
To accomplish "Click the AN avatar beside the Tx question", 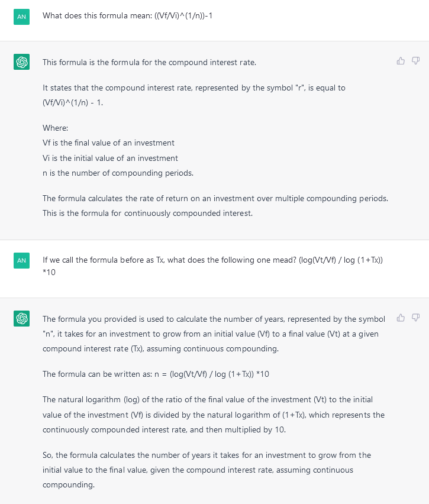I will click(x=21, y=260).
